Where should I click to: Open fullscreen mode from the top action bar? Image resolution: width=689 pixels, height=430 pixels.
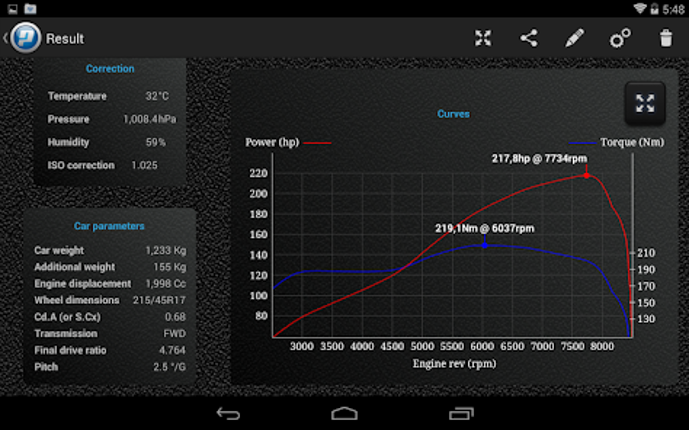pyautogui.click(x=483, y=39)
